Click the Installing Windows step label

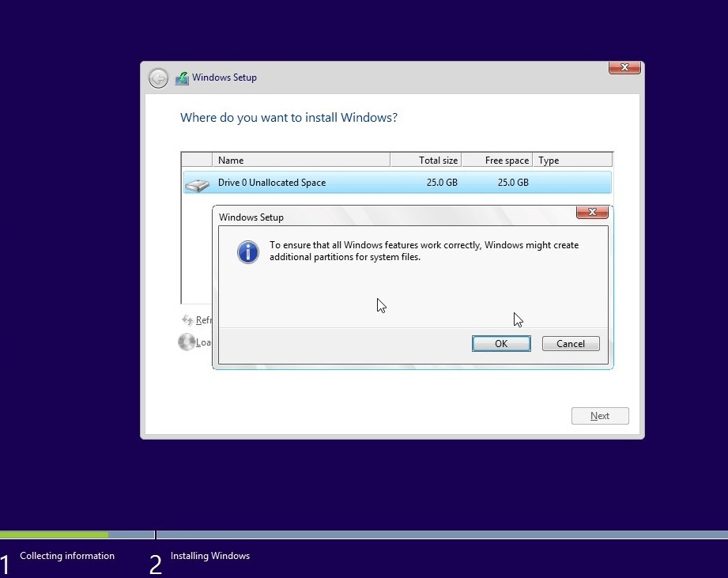tap(209, 556)
